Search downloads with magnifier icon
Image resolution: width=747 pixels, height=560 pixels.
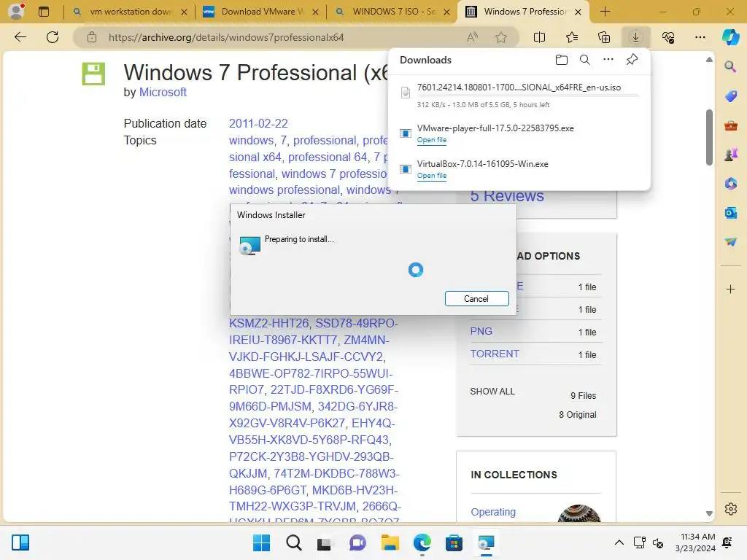pyautogui.click(x=585, y=60)
